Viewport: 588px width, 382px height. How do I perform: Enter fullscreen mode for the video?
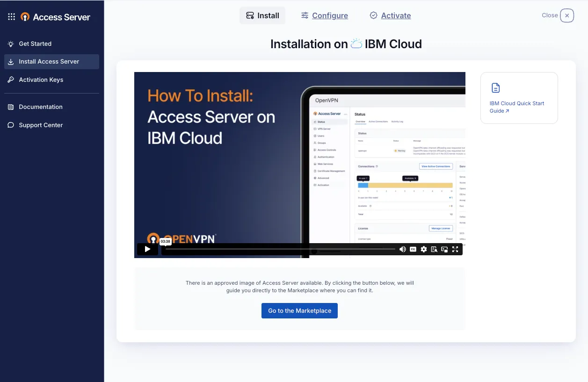[455, 249]
